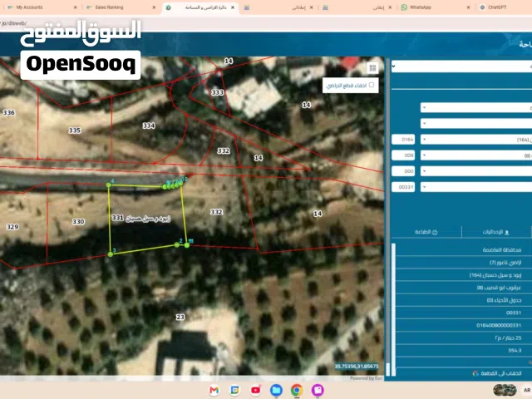The image size is (532, 399).
Task: Click the coordinates readout 35.75356,31.85675
Action: pyautogui.click(x=357, y=367)
